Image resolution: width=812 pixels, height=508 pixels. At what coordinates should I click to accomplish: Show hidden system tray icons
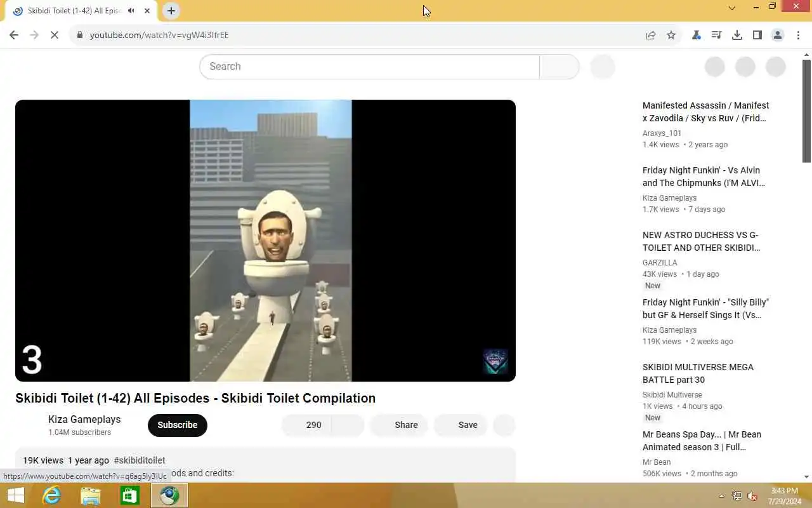[x=721, y=496]
